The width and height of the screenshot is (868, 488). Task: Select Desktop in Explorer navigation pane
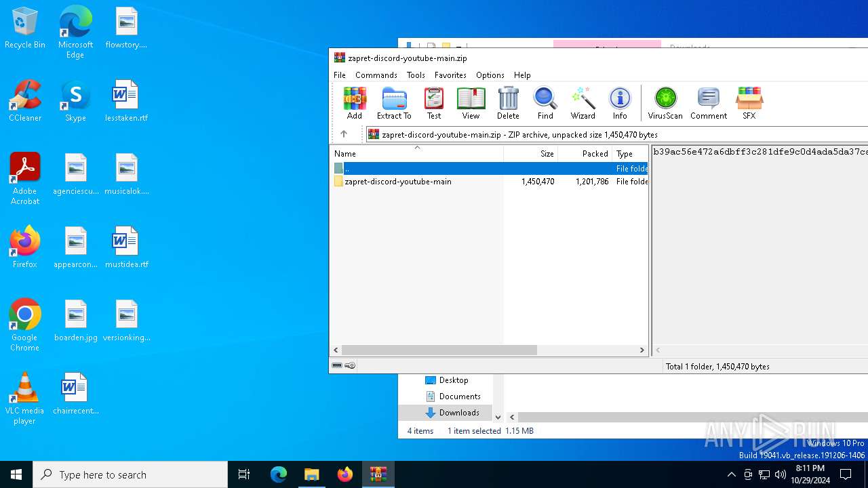(x=453, y=380)
